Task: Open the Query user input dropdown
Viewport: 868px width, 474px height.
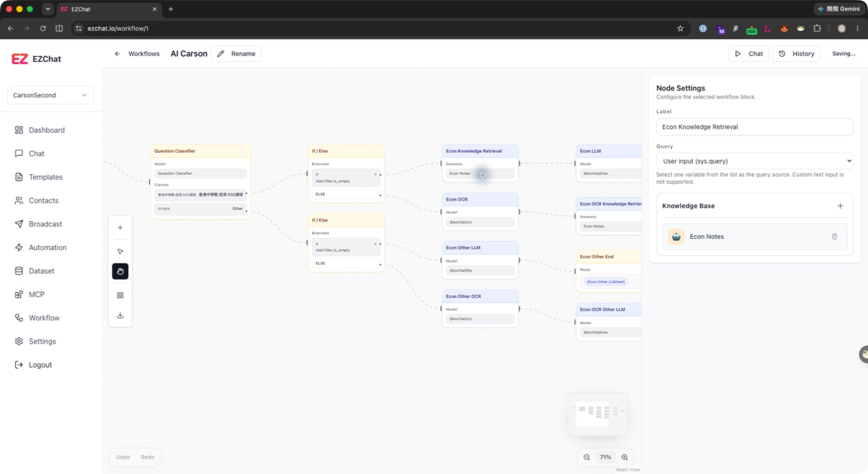Action: 754,161
